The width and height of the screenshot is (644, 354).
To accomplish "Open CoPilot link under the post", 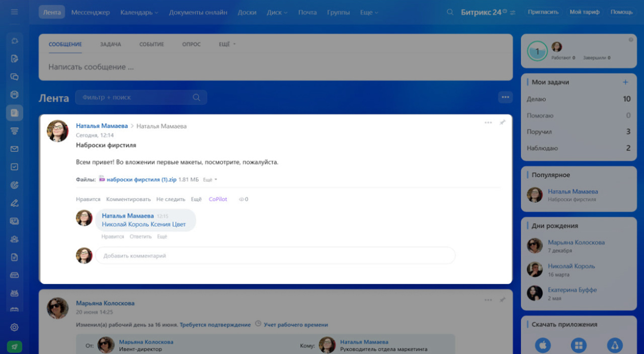I will [x=218, y=199].
